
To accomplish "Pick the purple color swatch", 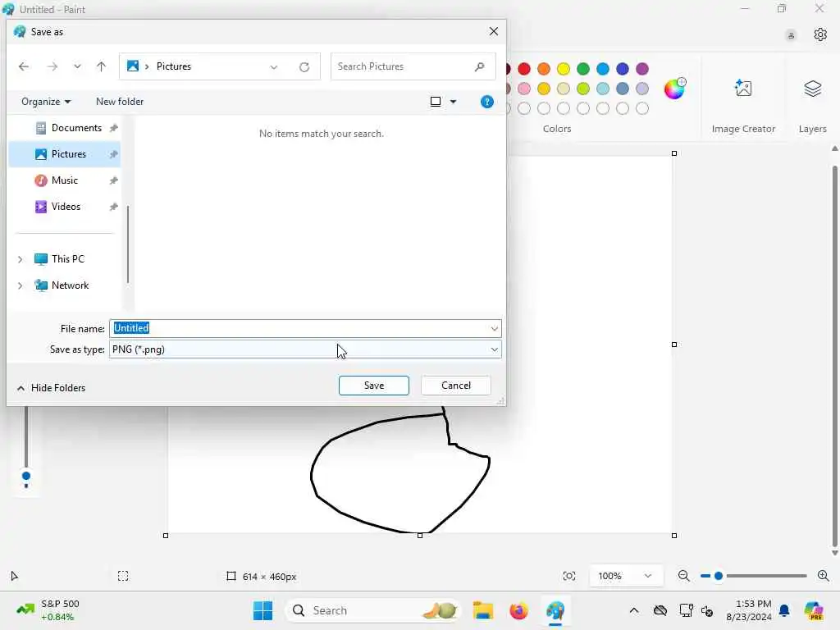I will [x=642, y=69].
